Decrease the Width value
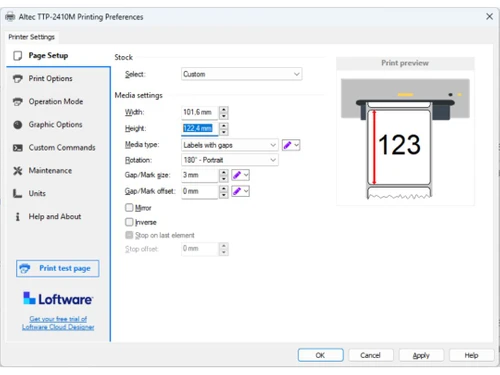This screenshot has width=500, height=375. pos(224,116)
